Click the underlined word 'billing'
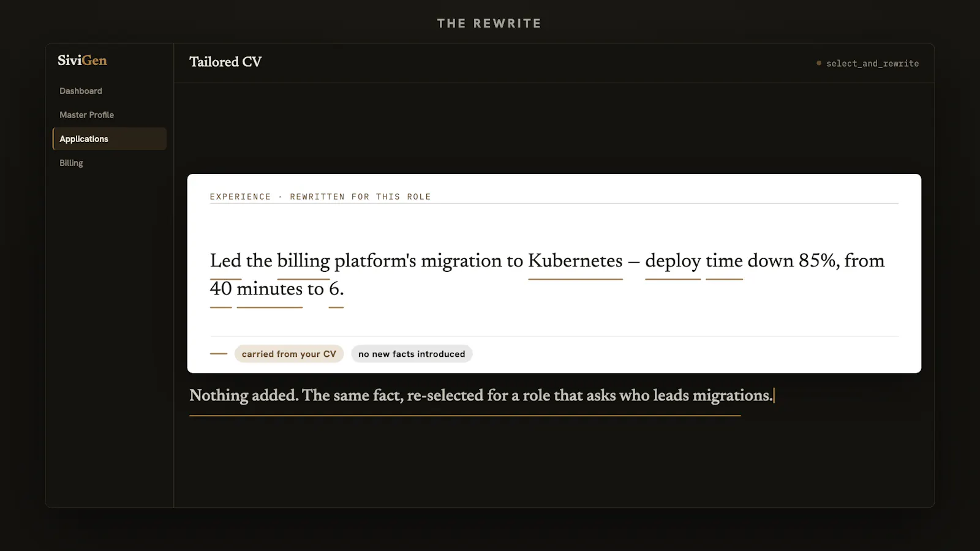Image resolution: width=980 pixels, height=551 pixels. 303,262
